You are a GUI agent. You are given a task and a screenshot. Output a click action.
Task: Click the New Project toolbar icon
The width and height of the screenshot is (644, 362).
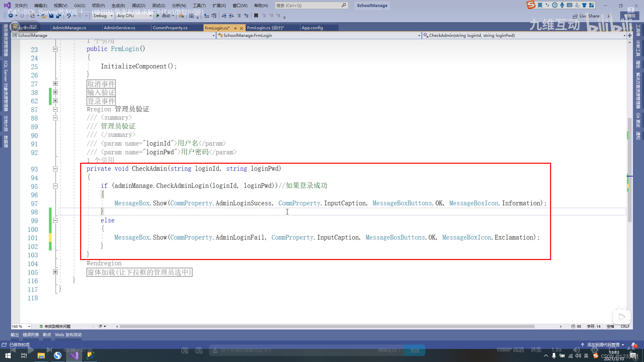point(33,16)
